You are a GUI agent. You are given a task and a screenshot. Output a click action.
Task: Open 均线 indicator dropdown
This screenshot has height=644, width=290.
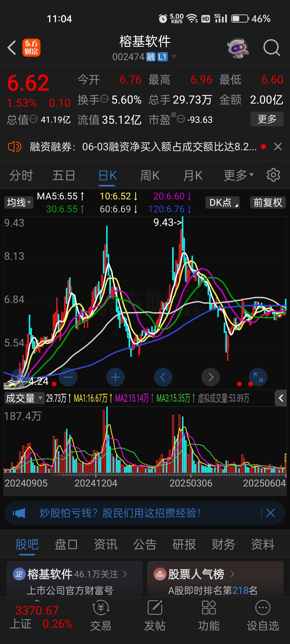[x=19, y=202]
